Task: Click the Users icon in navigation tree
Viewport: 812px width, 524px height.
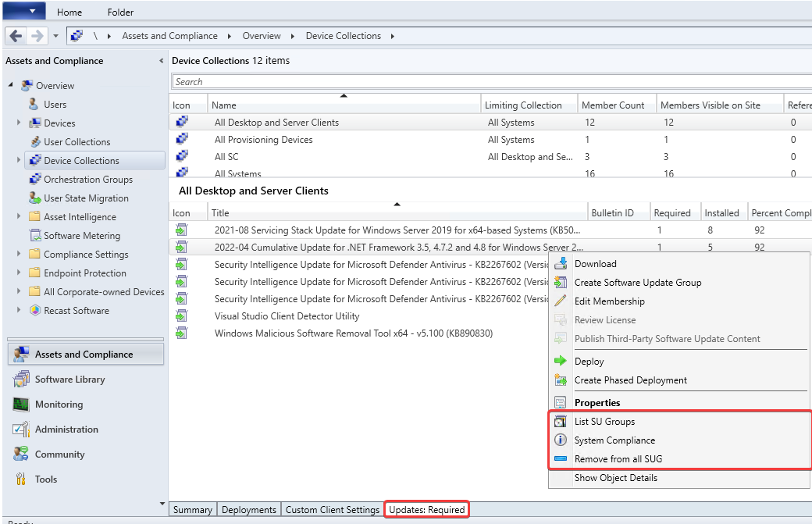Action: tap(33, 104)
